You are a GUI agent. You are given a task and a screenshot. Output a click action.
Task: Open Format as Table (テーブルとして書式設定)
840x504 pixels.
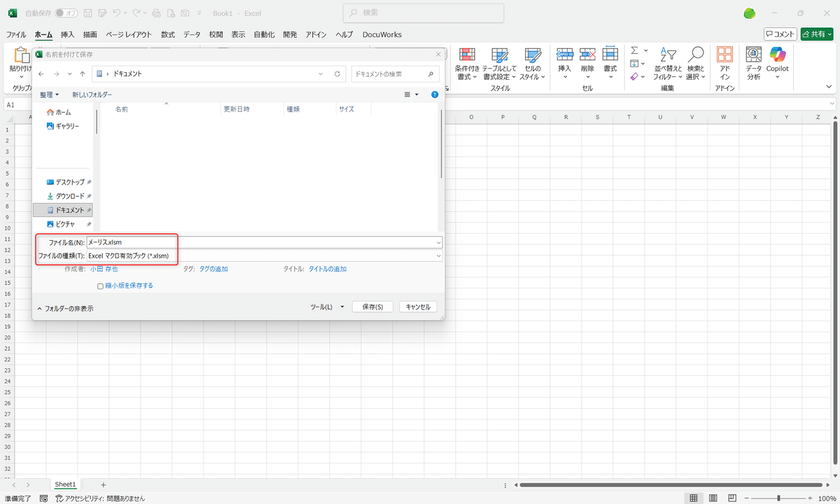[500, 64]
